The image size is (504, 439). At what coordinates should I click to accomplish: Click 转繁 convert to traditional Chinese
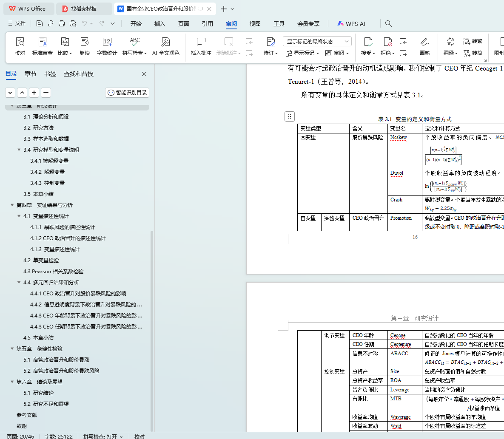[x=473, y=41]
